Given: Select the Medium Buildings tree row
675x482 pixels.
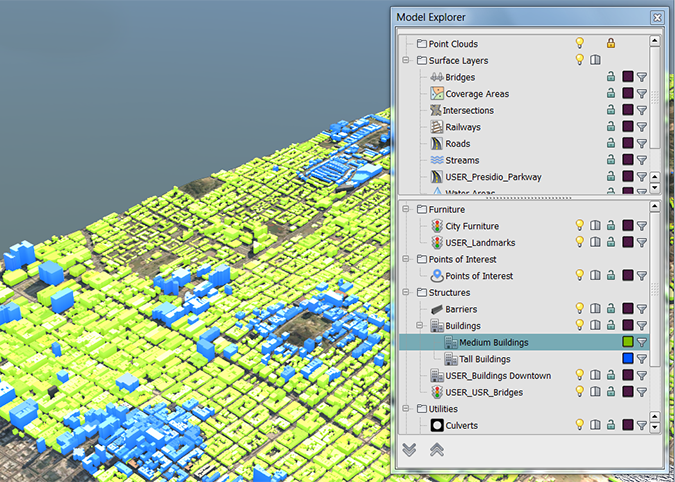Looking at the screenshot, I should click(x=524, y=342).
